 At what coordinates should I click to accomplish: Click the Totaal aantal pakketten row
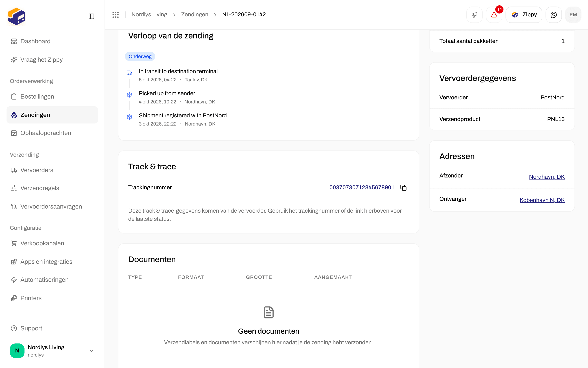click(x=502, y=41)
